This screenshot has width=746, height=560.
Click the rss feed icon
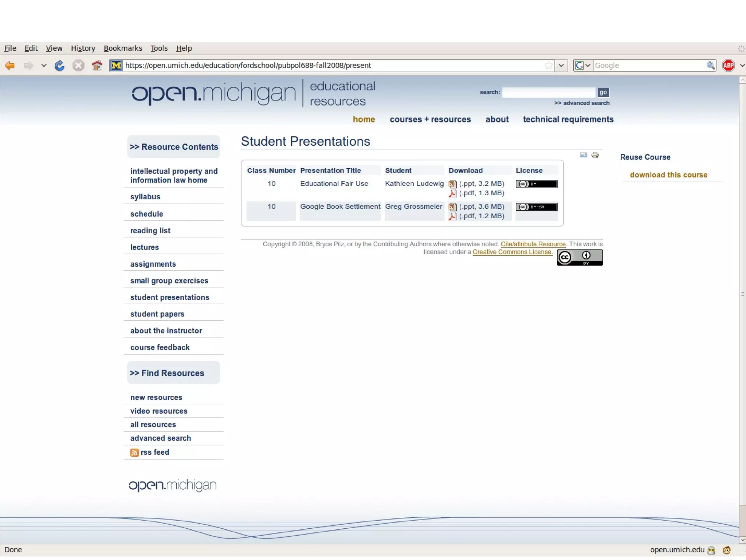(134, 453)
